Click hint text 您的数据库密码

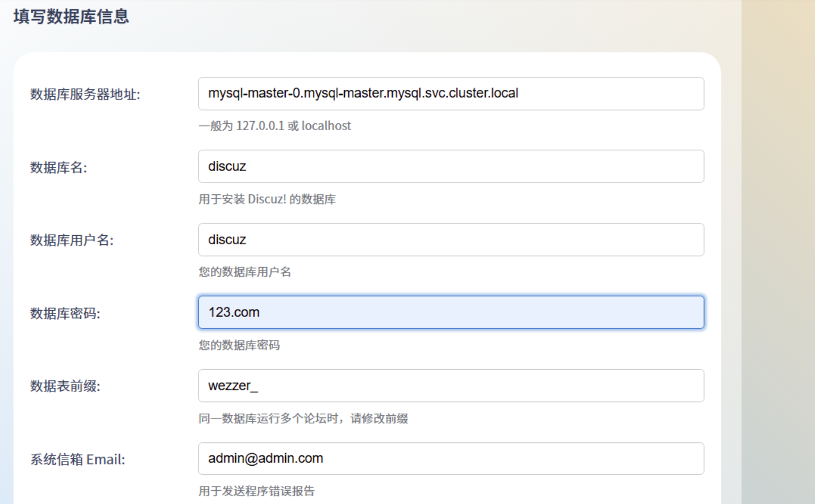pos(239,345)
